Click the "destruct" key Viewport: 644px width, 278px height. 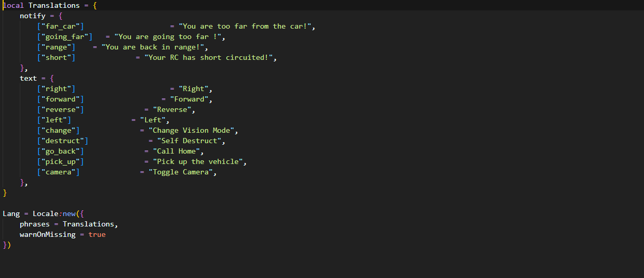click(62, 141)
